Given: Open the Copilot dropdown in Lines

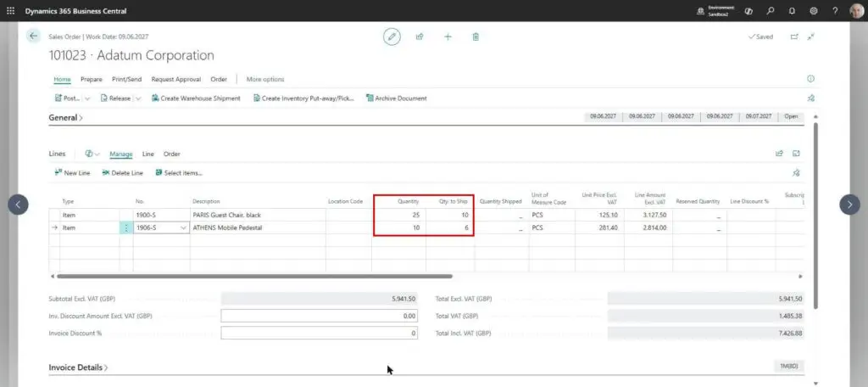Looking at the screenshot, I should 92,154.
